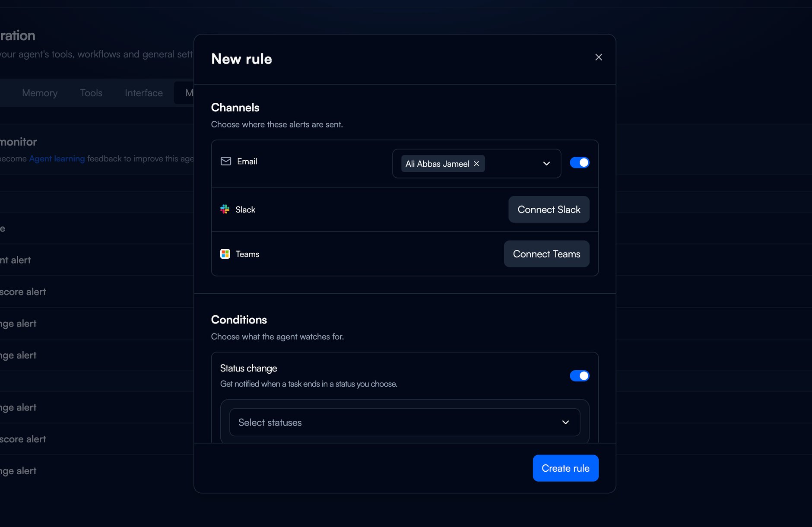Click the Teams channel label
Image resolution: width=812 pixels, height=527 pixels.
click(247, 254)
